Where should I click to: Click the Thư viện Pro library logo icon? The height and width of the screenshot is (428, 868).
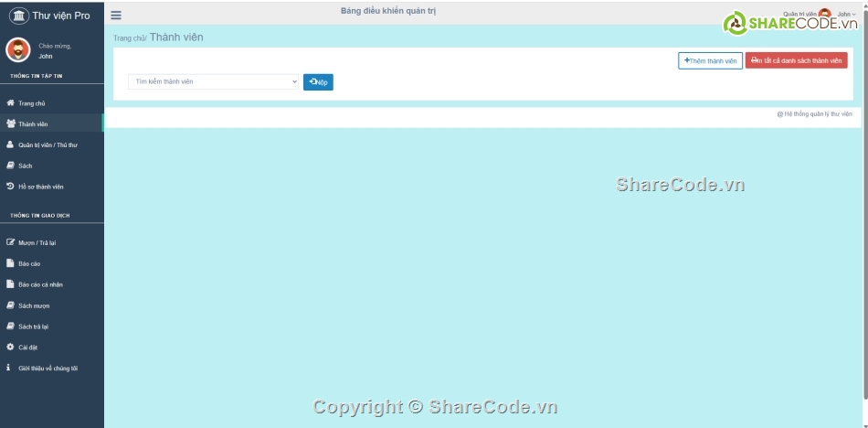pyautogui.click(x=19, y=16)
